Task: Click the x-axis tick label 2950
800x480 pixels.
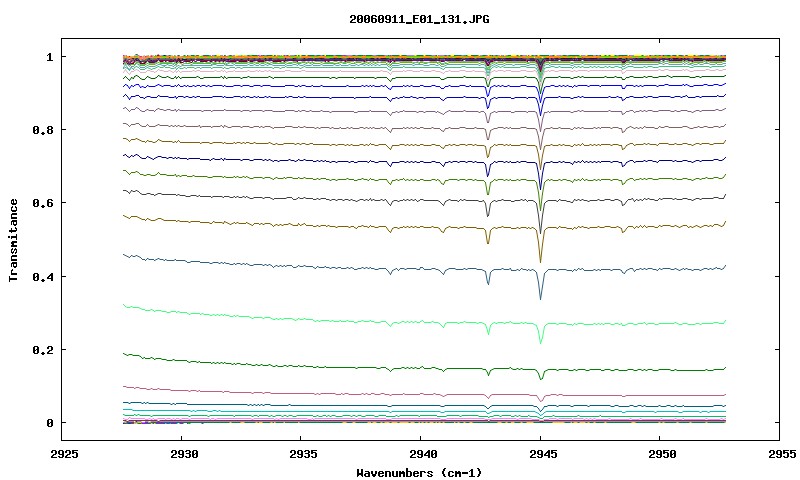Action: pyautogui.click(x=662, y=454)
